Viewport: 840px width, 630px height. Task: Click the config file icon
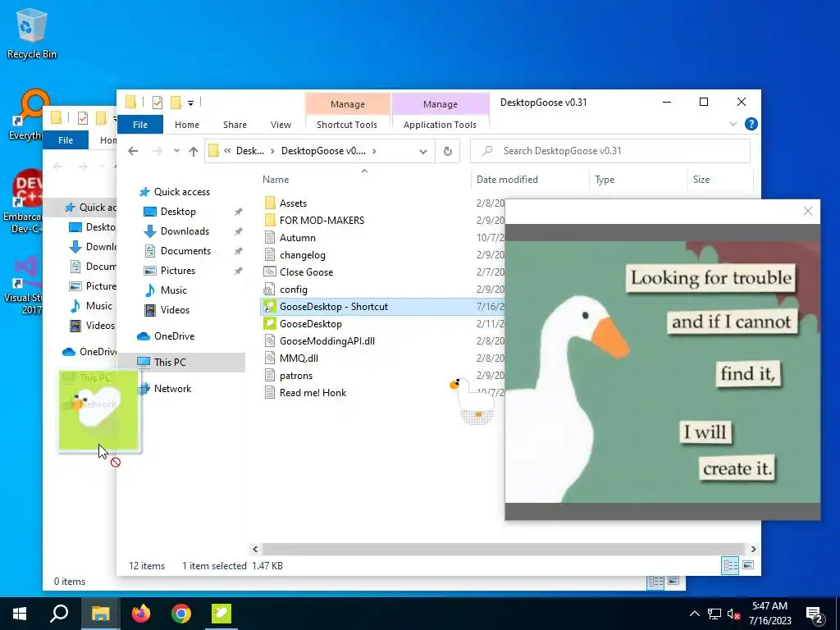click(270, 290)
